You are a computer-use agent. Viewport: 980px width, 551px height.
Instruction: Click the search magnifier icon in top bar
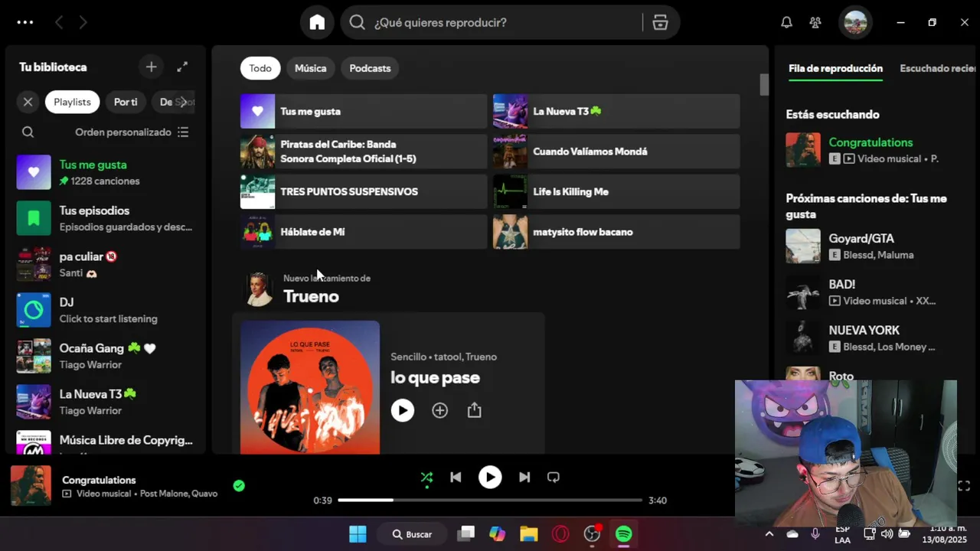[x=357, y=22]
